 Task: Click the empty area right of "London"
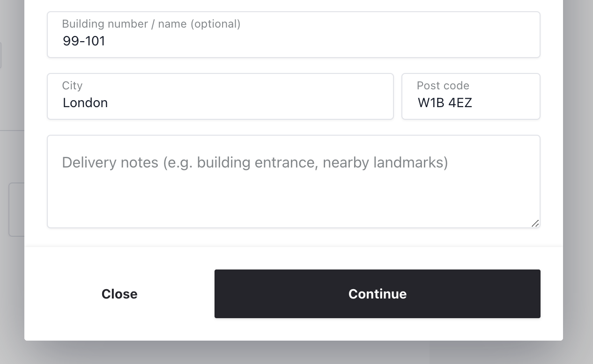tap(258, 103)
